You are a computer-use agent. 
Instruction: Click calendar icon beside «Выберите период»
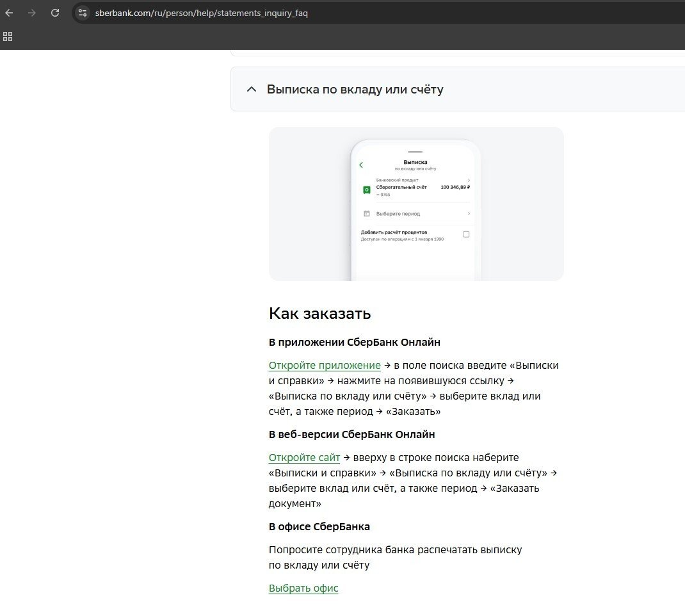point(367,213)
